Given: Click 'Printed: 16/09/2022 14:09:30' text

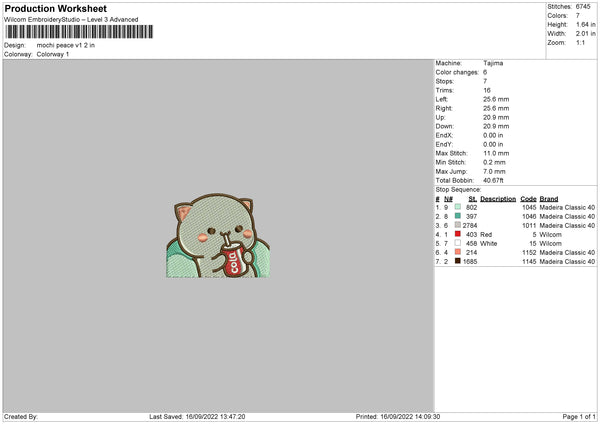Looking at the screenshot, I should click(398, 417).
